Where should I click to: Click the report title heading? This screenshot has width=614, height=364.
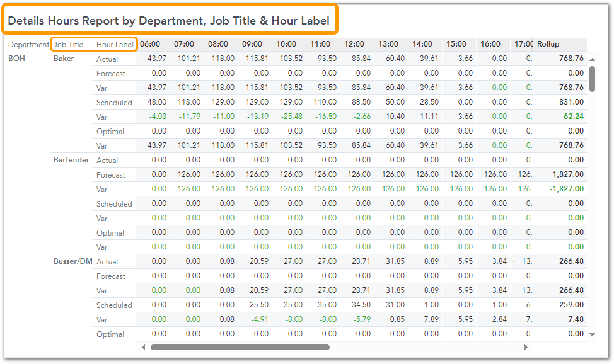169,21
